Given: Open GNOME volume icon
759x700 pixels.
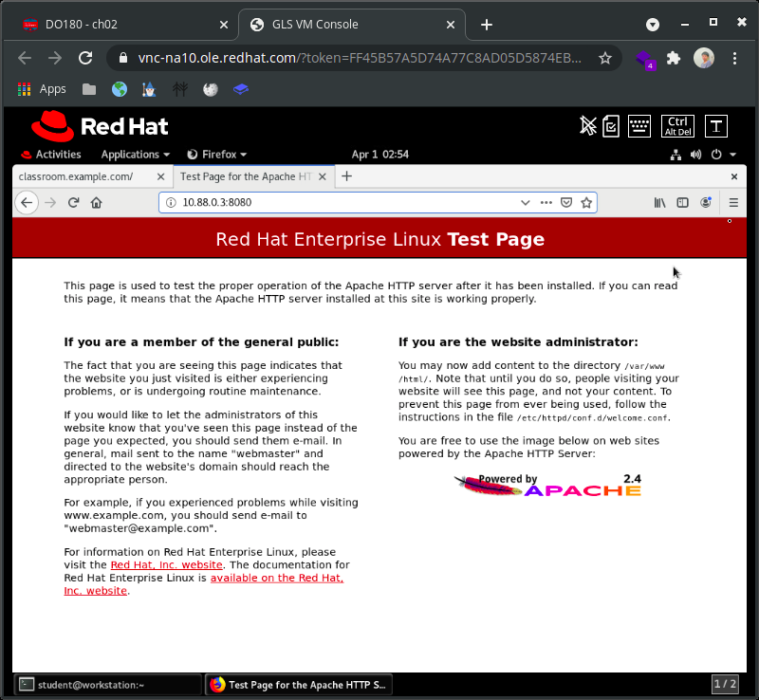Looking at the screenshot, I should [696, 155].
